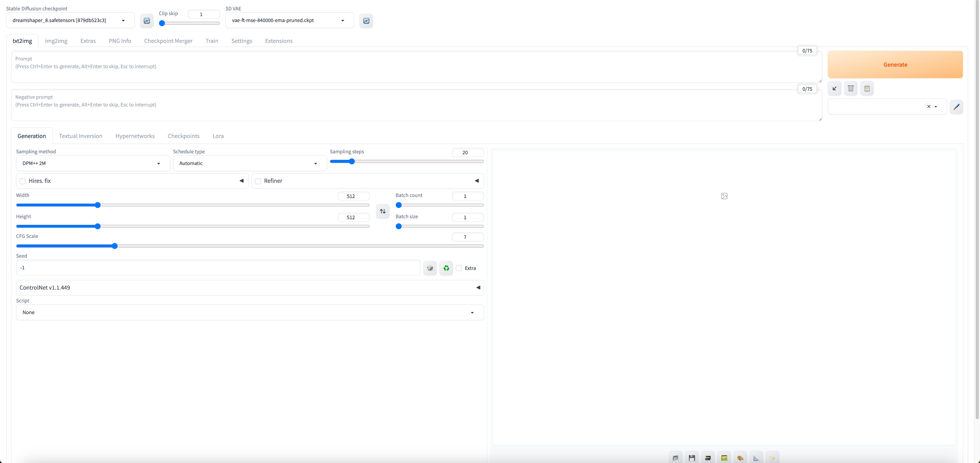This screenshot has width=980, height=463.
Task: Tick the Extra seed checkbox
Action: click(x=459, y=268)
